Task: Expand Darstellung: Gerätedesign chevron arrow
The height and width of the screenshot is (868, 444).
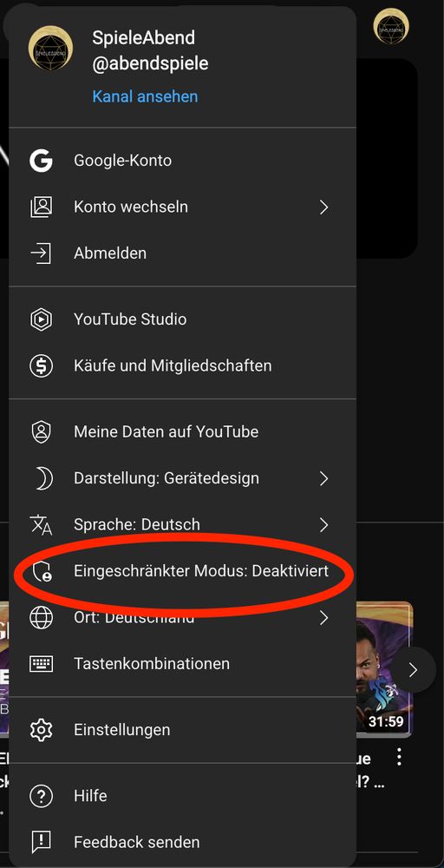Action: click(324, 478)
